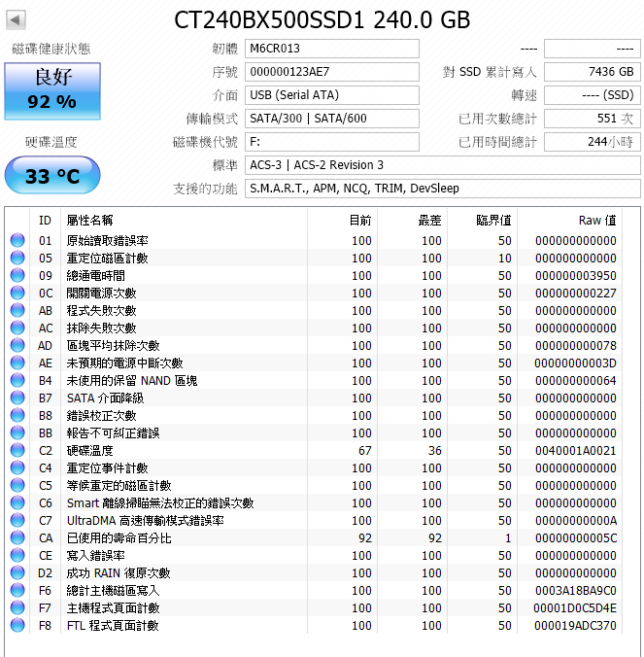Screen dimensions: 644x657
Task: Click the title CT240BX500SSD1 240.0 GB
Action: pyautogui.click(x=322, y=19)
